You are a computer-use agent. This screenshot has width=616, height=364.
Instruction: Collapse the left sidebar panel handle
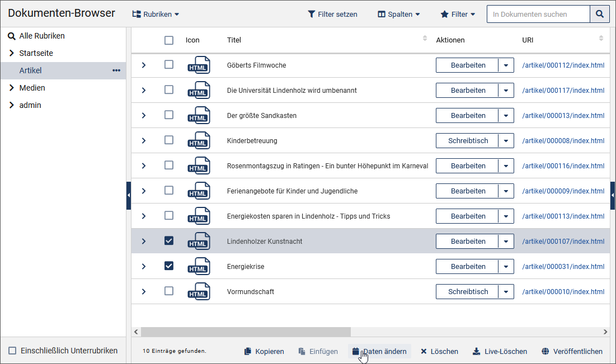click(x=129, y=196)
